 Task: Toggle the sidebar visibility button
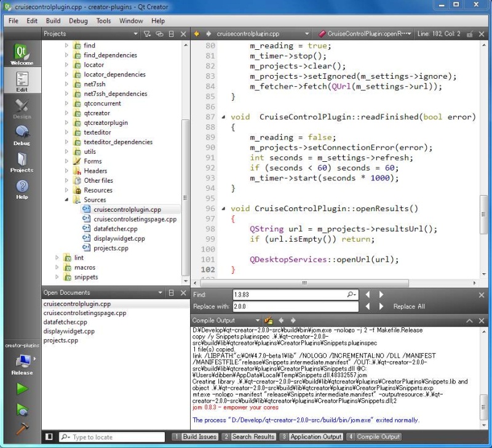(x=49, y=437)
